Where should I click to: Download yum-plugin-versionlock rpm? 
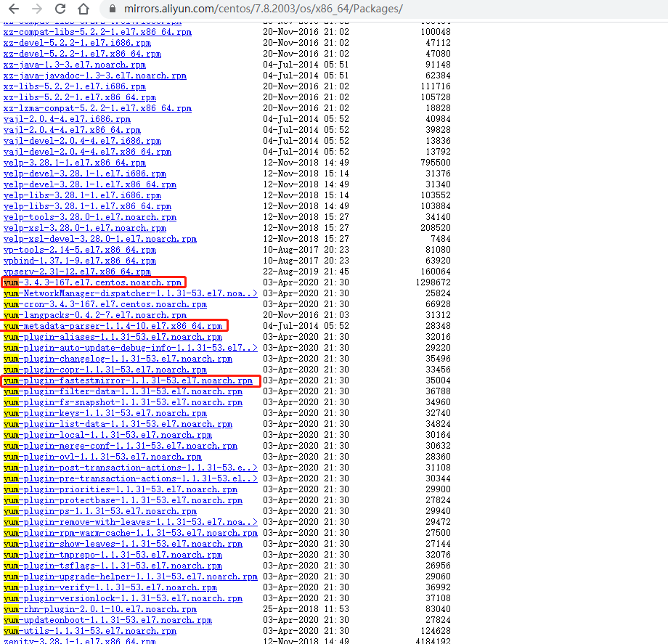click(123, 598)
